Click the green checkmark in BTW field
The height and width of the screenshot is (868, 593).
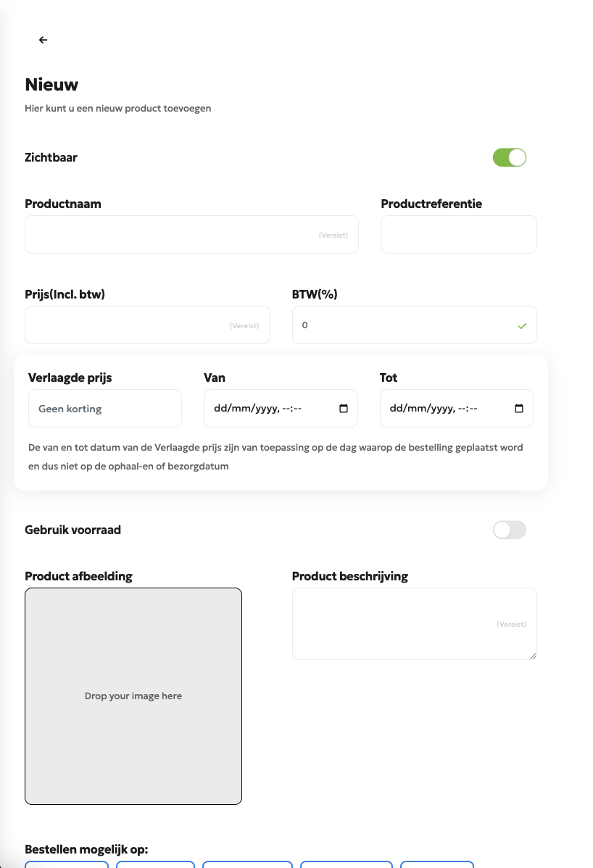pyautogui.click(x=522, y=326)
